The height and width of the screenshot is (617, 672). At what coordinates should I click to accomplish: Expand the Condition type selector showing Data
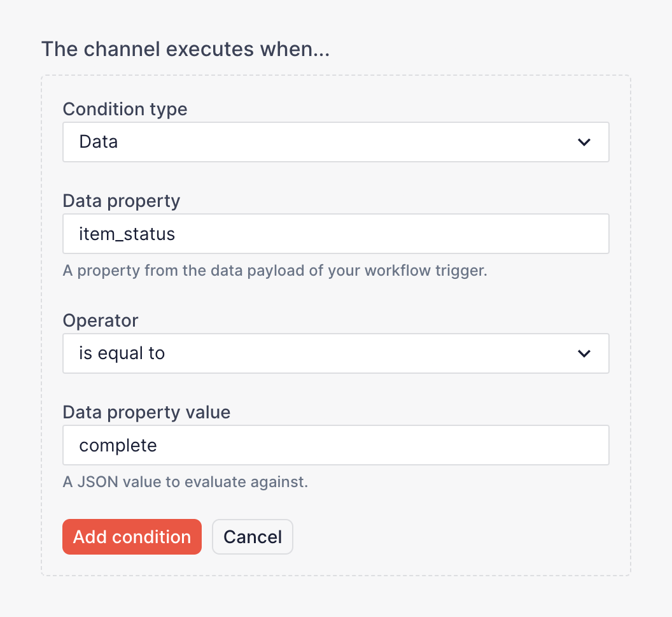click(336, 142)
